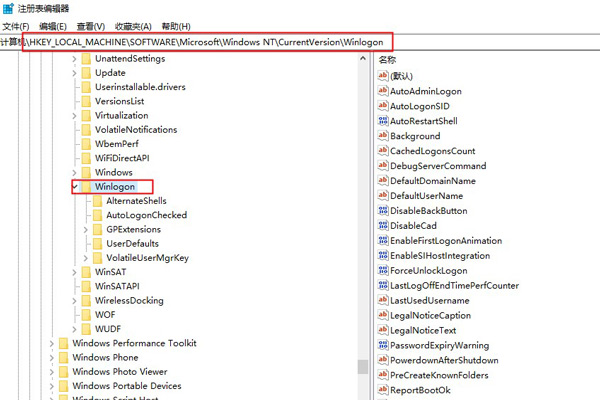Select the AutoLogonChecked folder icon
Viewport: 600px width, 400px height.
(98, 215)
